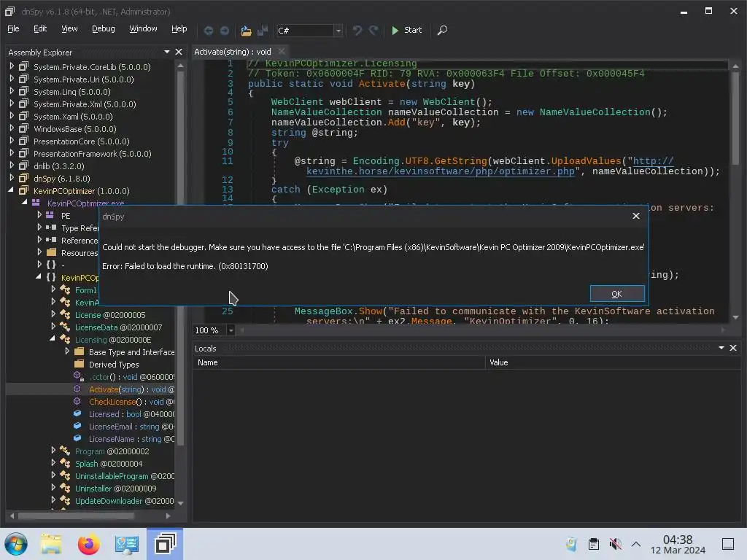Open the Debug menu
The width and height of the screenshot is (747, 560).
click(104, 28)
